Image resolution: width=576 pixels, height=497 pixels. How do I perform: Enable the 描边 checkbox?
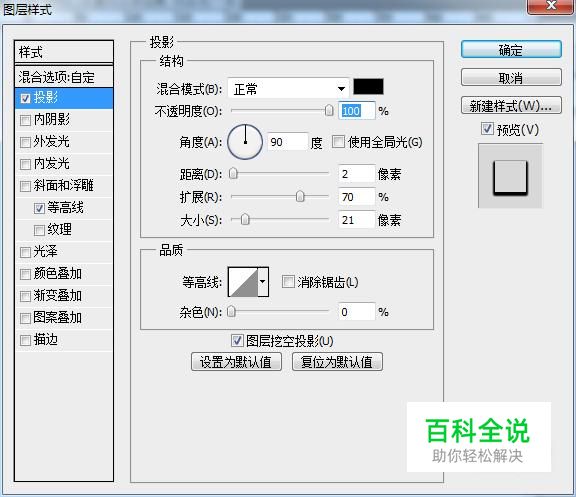tap(25, 340)
